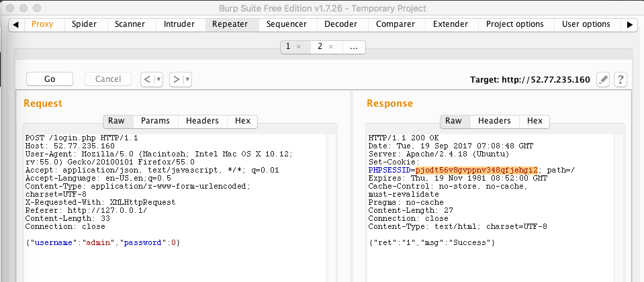Click the Referer header line in request
This screenshot has height=282, width=644.
pyautogui.click(x=86, y=211)
